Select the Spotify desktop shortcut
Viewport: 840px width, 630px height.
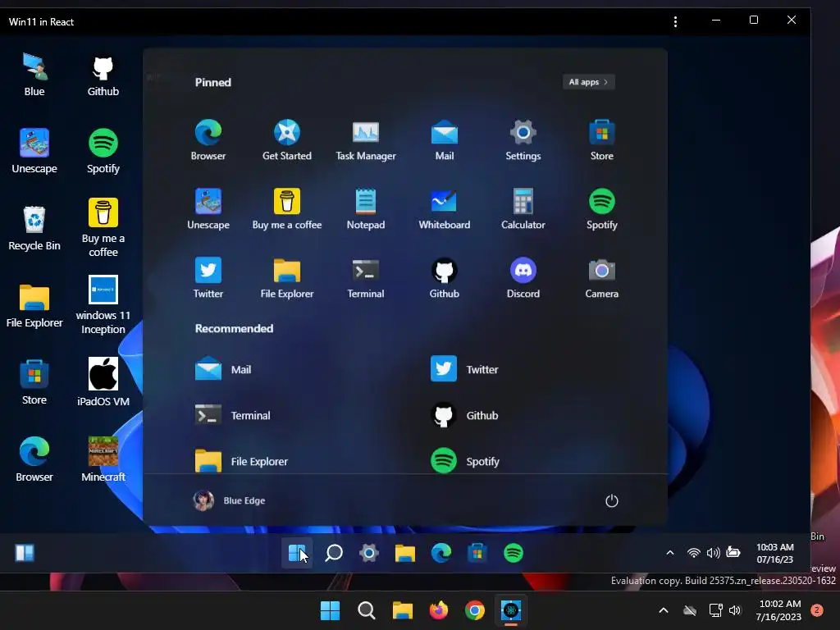(x=103, y=152)
